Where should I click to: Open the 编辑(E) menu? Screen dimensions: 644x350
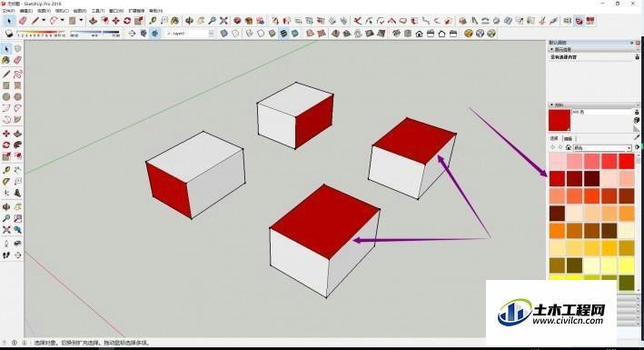point(25,11)
